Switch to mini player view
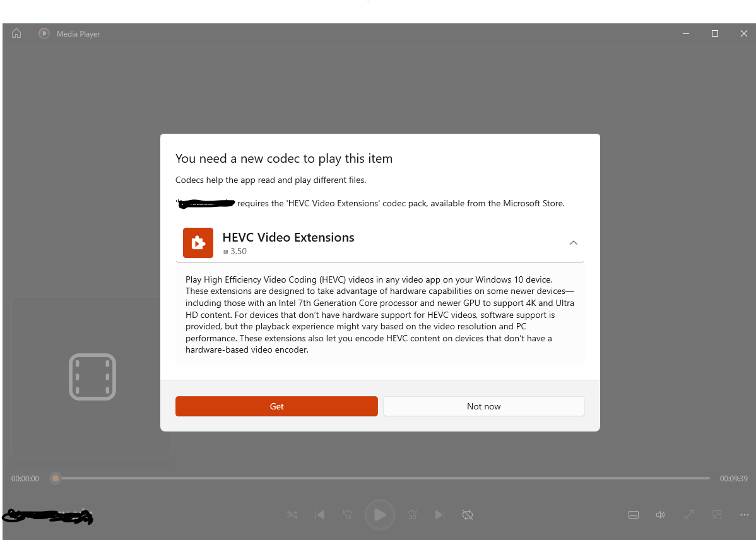This screenshot has width=756, height=540. point(717,515)
